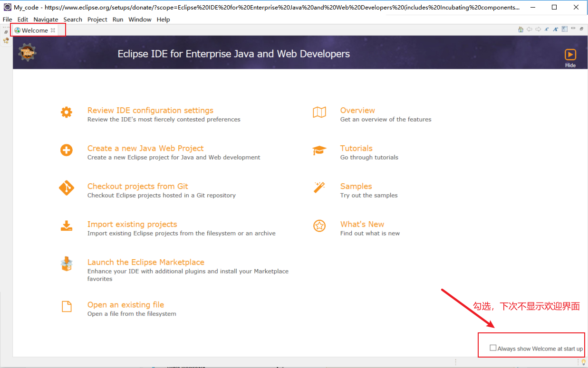Click the import download icon
Image resolution: width=588 pixels, height=368 pixels.
click(67, 226)
